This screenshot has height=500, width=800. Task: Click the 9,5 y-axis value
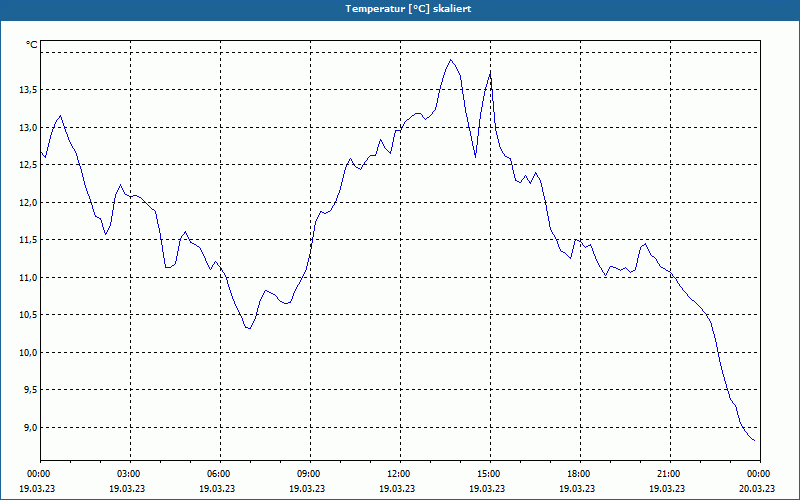coord(31,390)
